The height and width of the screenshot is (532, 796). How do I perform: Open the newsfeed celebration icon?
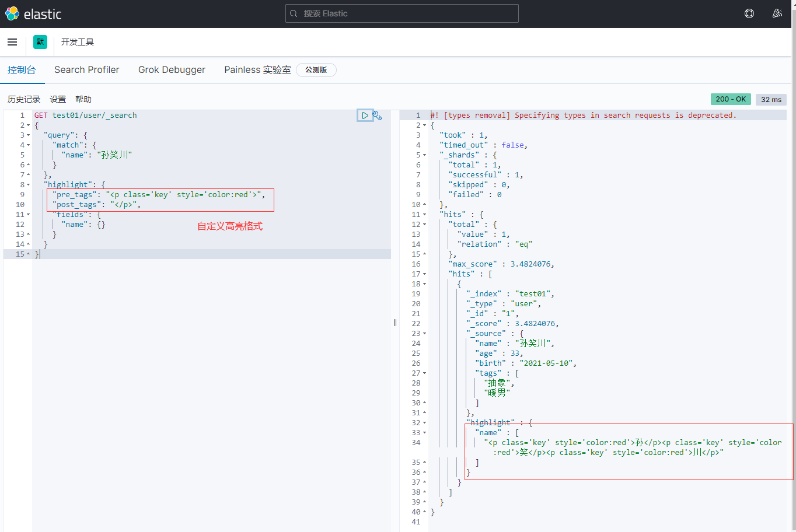777,13
